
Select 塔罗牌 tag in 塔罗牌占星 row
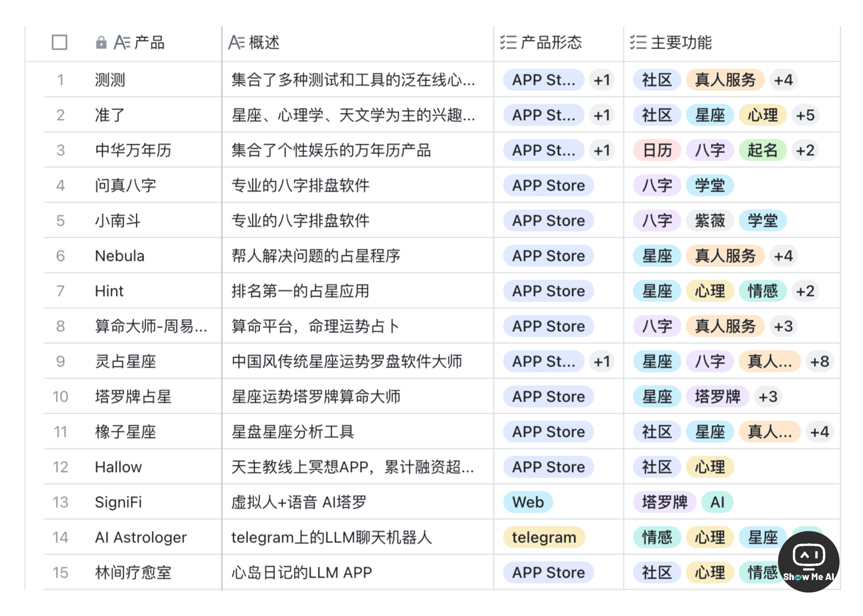tap(717, 396)
